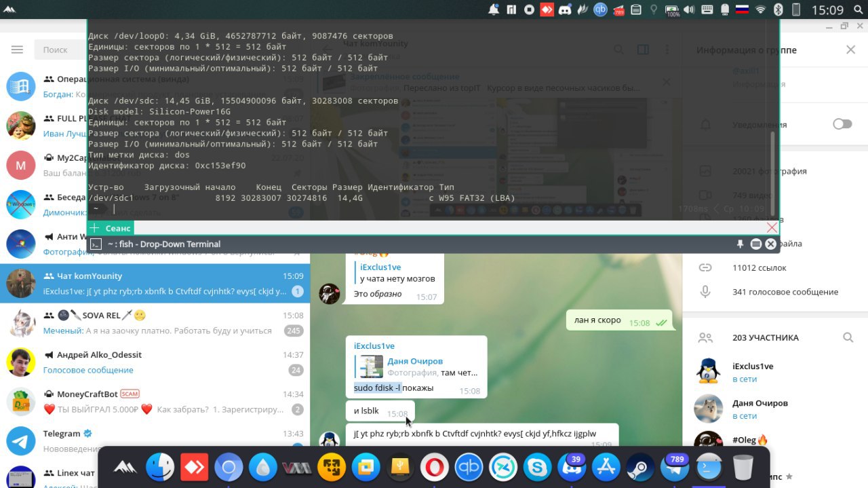The width and height of the screenshot is (868, 488).
Task: Close the Информация о группе panel
Action: (x=850, y=50)
